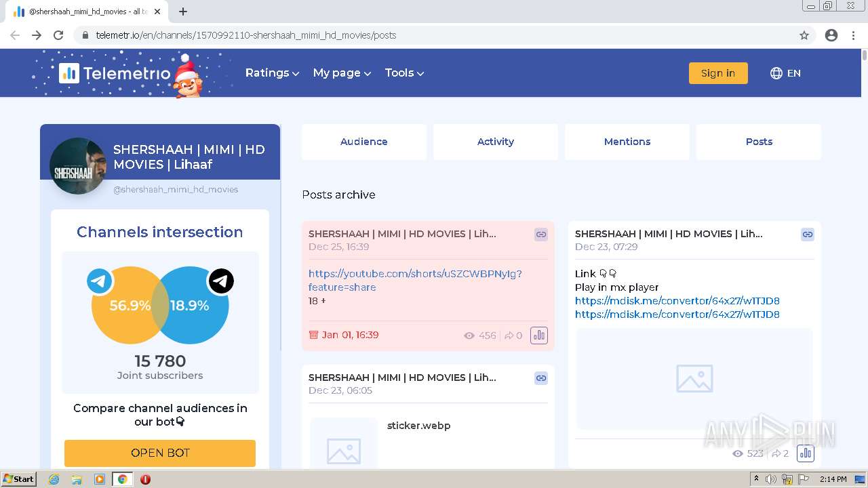Click the forwards arrow icon showing 0

click(x=509, y=335)
